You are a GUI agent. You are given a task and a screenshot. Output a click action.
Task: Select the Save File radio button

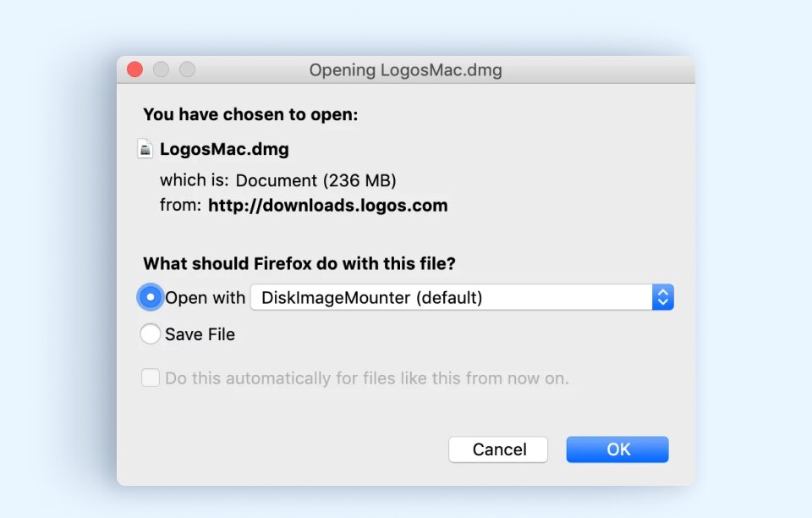pyautogui.click(x=151, y=334)
